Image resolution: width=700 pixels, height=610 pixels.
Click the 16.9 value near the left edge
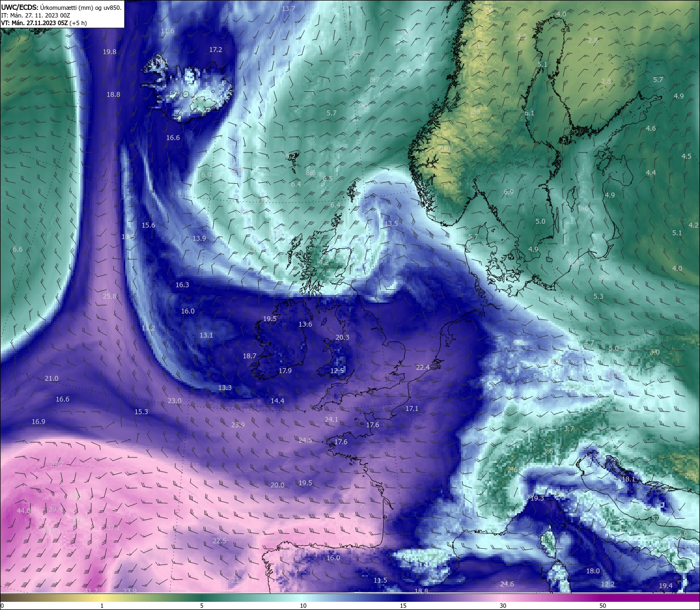[38, 422]
